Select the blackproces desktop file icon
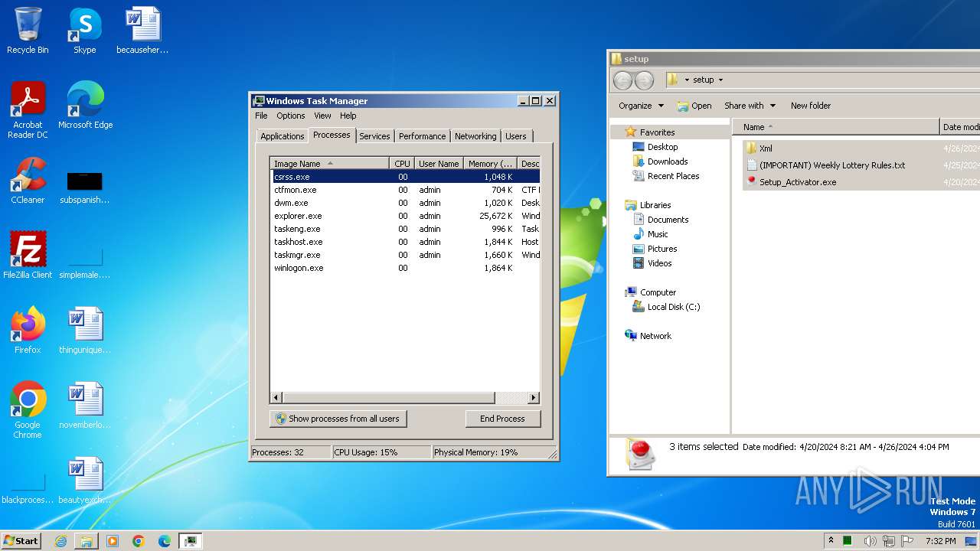 pos(28,487)
